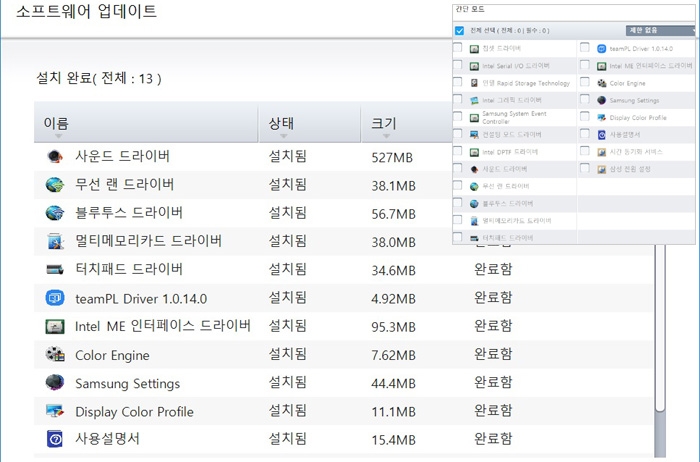Screen dimensions: 700x462
Task: Sort the list by the 이름 column header
Action: (x=146, y=123)
